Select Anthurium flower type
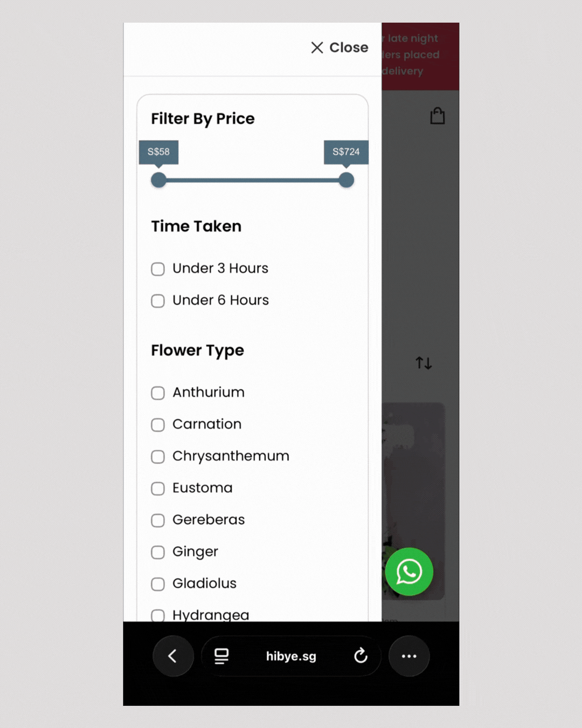Viewport: 582px width, 728px height. click(158, 393)
